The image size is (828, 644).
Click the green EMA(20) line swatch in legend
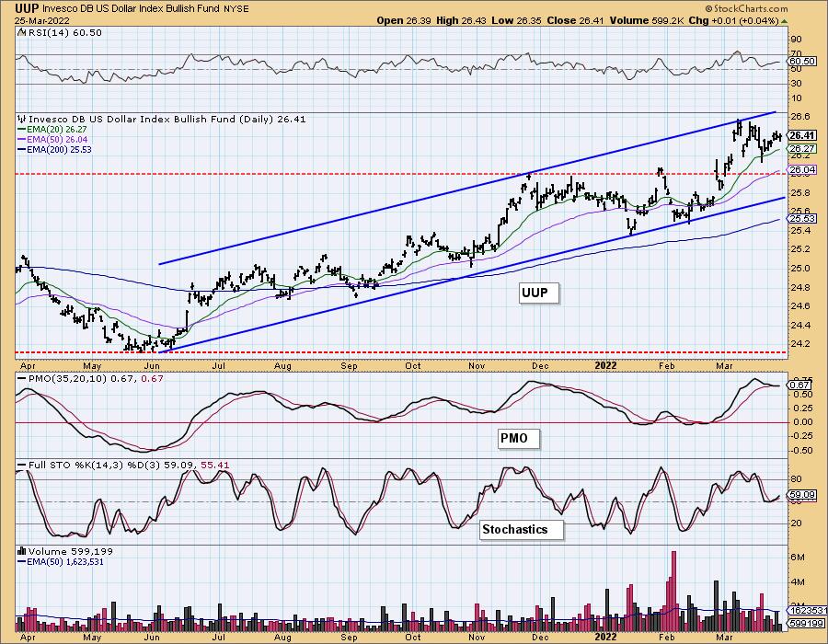[22, 130]
